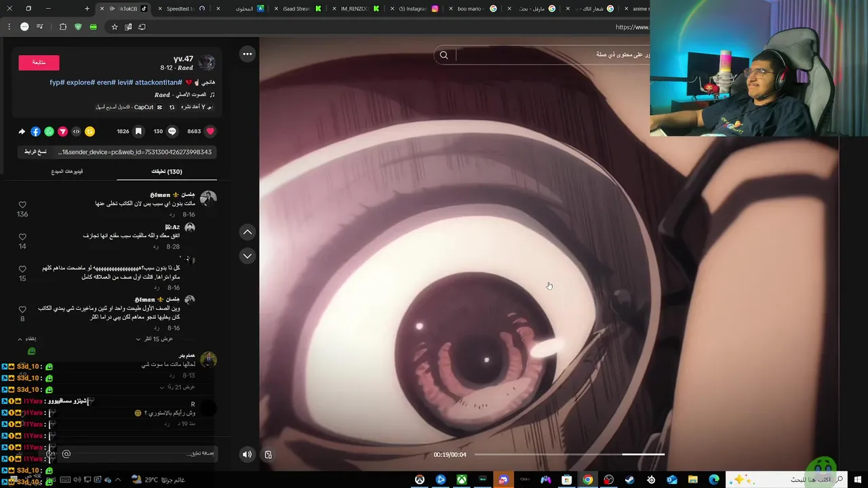This screenshot has width=868, height=488.
Task: Click copy link button نسخ الرابط
Action: (35, 152)
